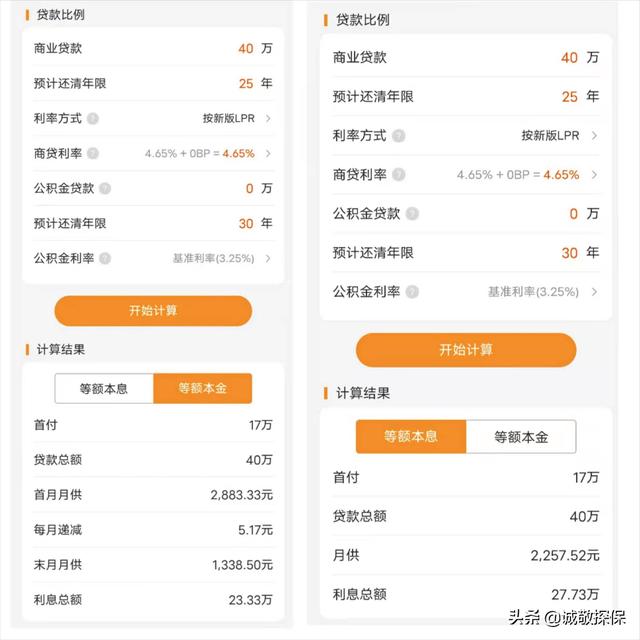The image size is (640, 640).
Task: Click help icon beside 公积金利率 left panel
Action: [105, 258]
